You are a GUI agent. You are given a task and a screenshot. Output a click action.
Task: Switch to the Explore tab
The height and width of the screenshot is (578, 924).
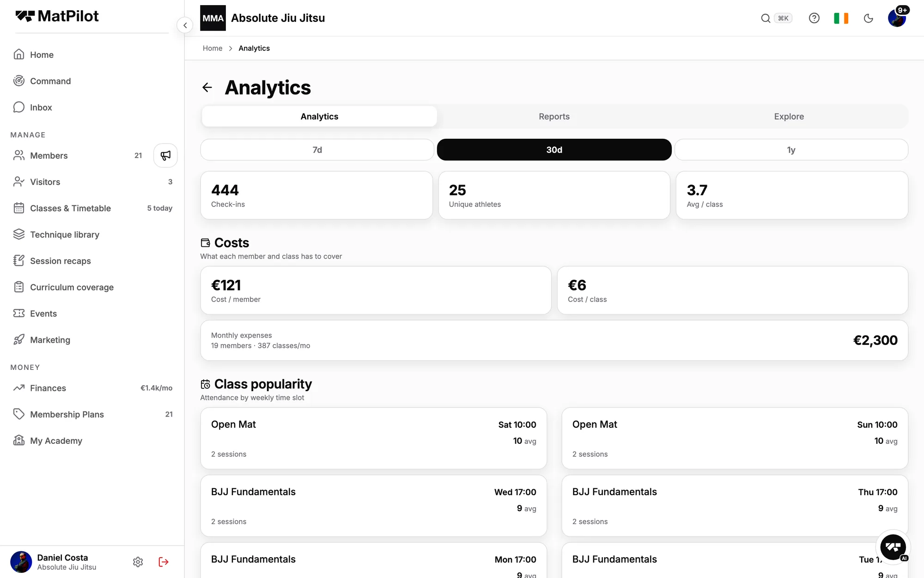pos(789,117)
